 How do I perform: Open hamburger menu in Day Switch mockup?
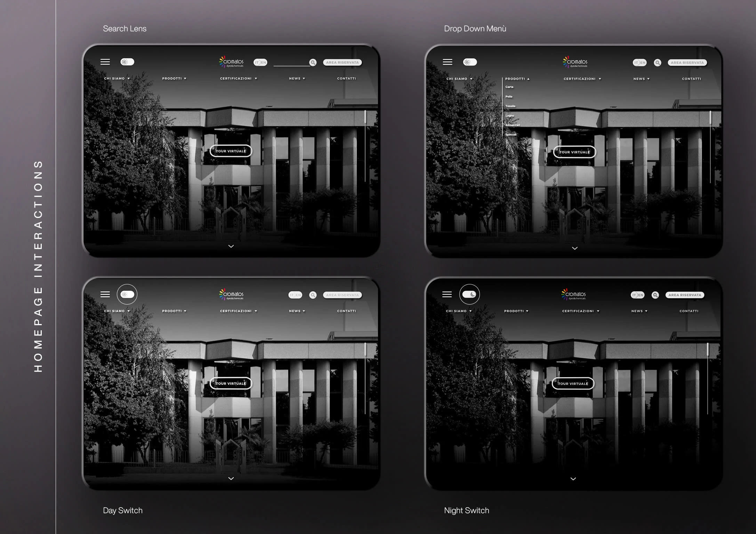tap(105, 294)
